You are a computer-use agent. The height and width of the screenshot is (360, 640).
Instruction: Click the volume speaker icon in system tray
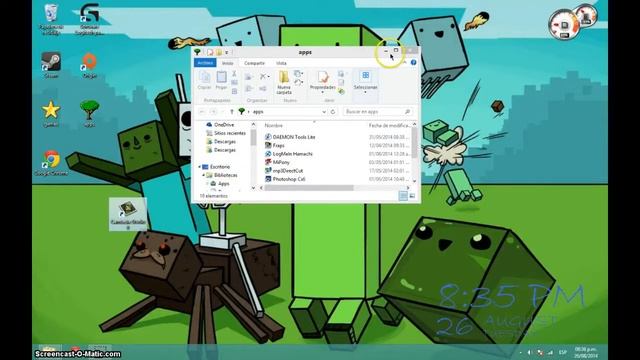pyautogui.click(x=530, y=352)
